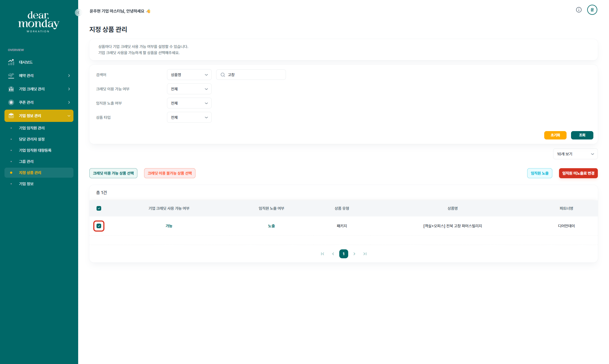The width and height of the screenshot is (609, 364).
Task: Click the dear monday logo
Action: point(39,22)
